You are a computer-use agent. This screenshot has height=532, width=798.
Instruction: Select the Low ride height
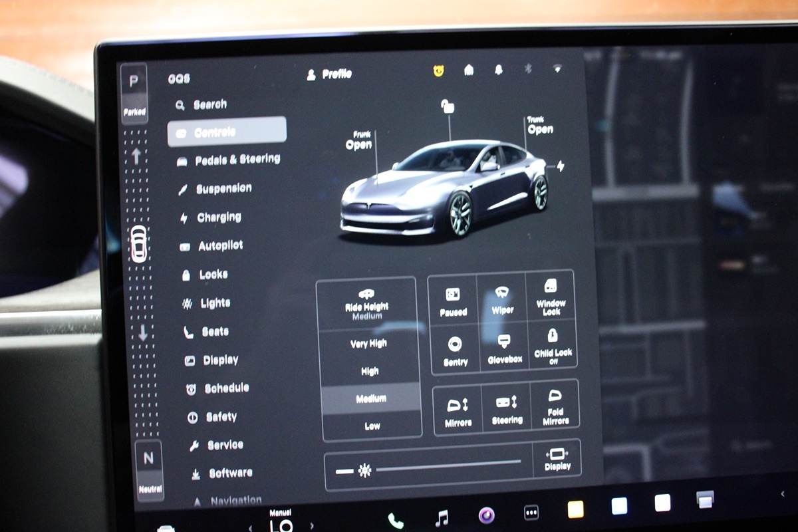click(x=372, y=426)
